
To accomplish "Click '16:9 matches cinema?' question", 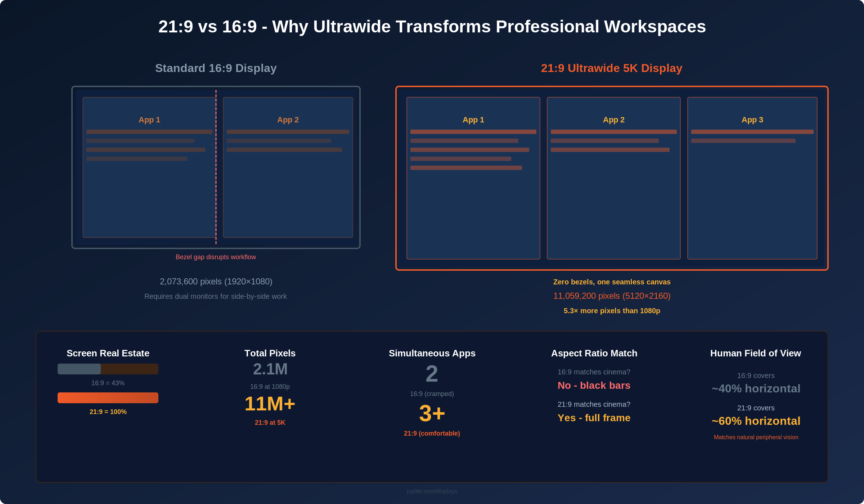I will pyautogui.click(x=594, y=372).
